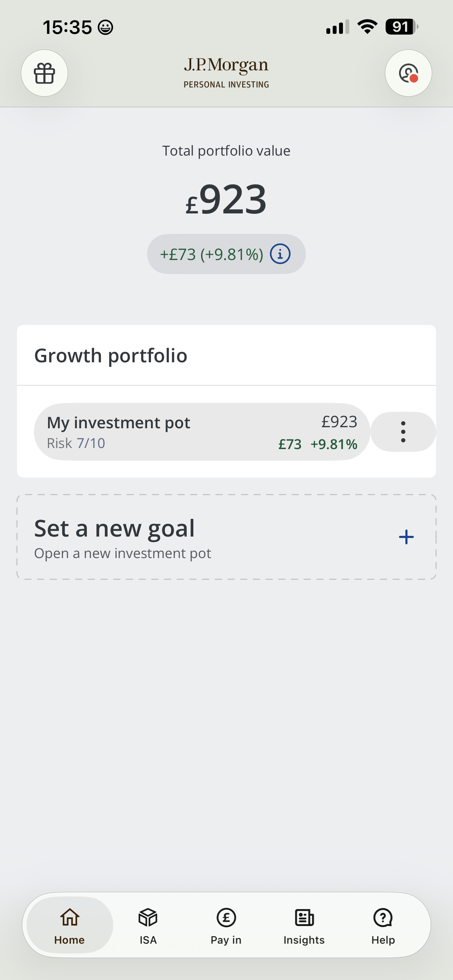Open the profile account icon
Image resolution: width=453 pixels, height=980 pixels.
pos(408,73)
